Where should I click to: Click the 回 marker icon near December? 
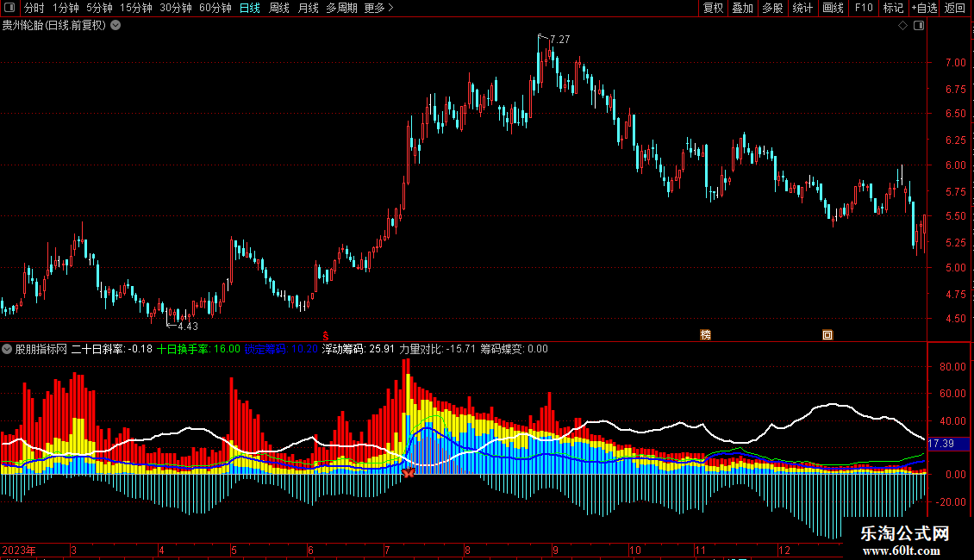click(x=827, y=335)
